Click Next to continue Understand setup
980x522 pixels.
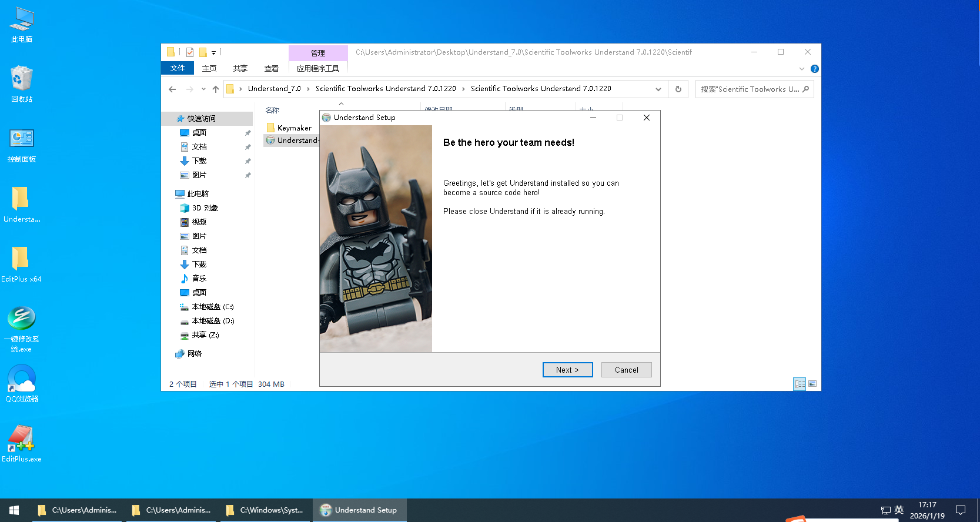[x=567, y=370]
